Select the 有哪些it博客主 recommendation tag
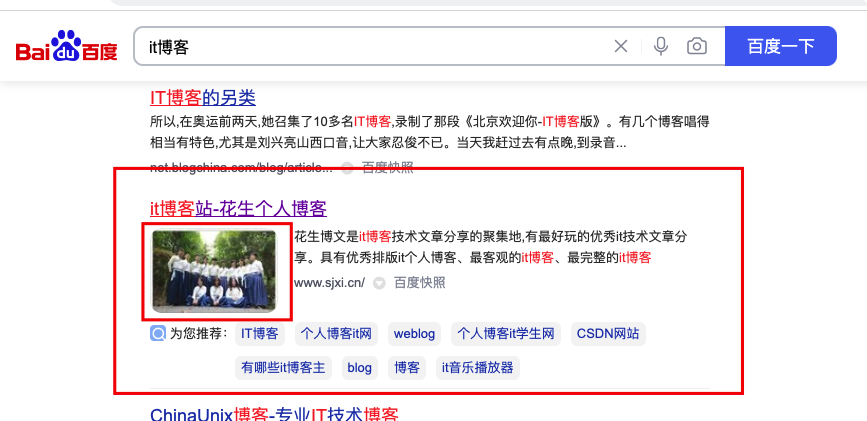This screenshot has height=421, width=867. (x=283, y=368)
